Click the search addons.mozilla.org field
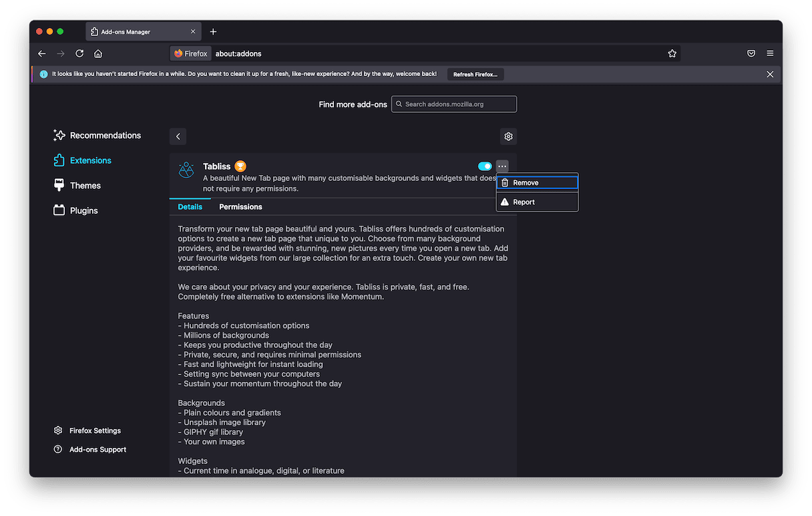Image resolution: width=812 pixels, height=516 pixels. coord(454,104)
